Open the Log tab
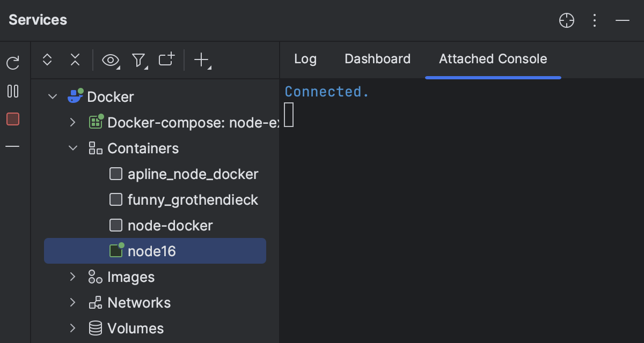644x343 pixels. pyautogui.click(x=305, y=59)
